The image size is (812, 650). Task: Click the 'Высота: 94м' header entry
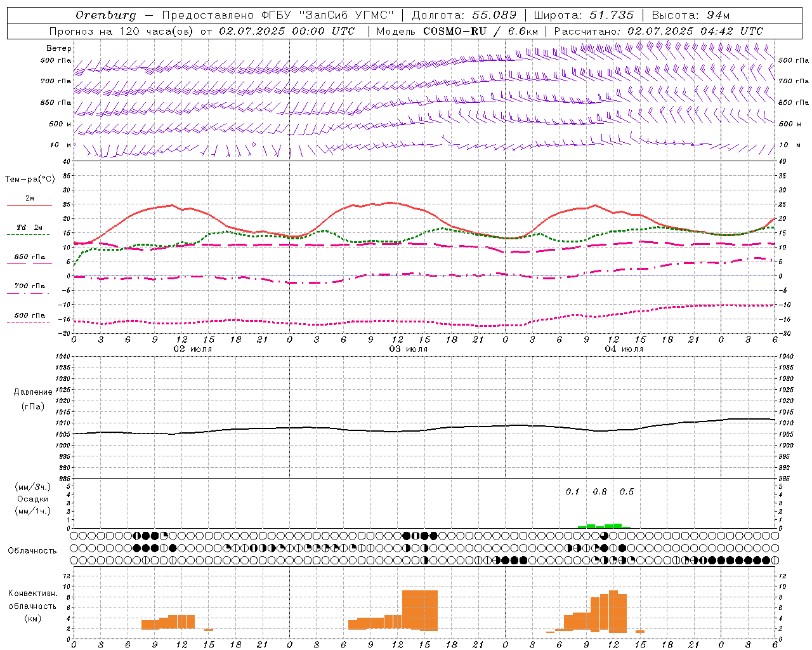(x=691, y=15)
